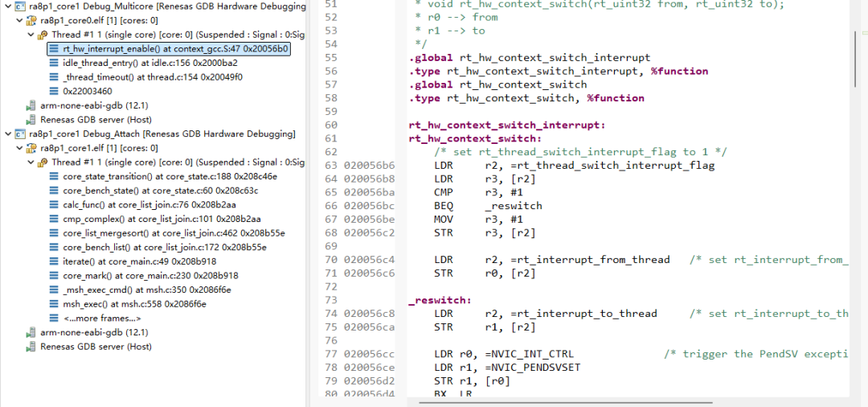The image size is (868, 407).
Task: Collapse ra8p1_core1 Debug_Multicore launch node
Action: tap(7, 6)
